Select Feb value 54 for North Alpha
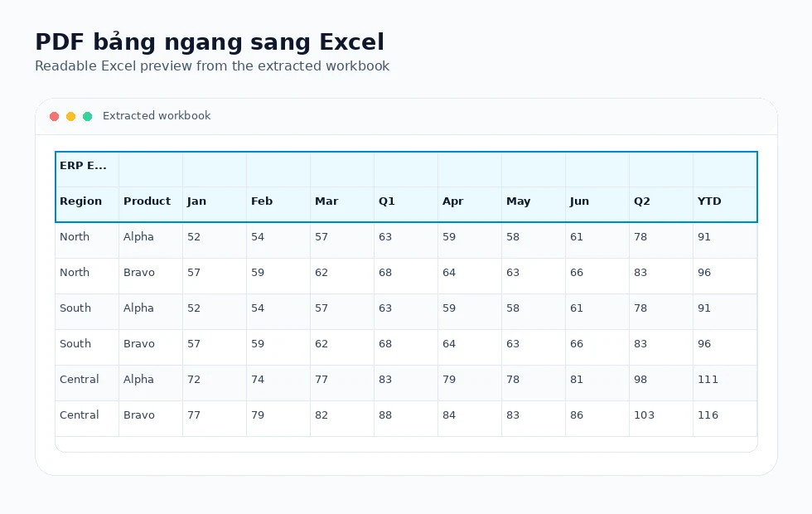The height and width of the screenshot is (514, 812). [x=258, y=237]
